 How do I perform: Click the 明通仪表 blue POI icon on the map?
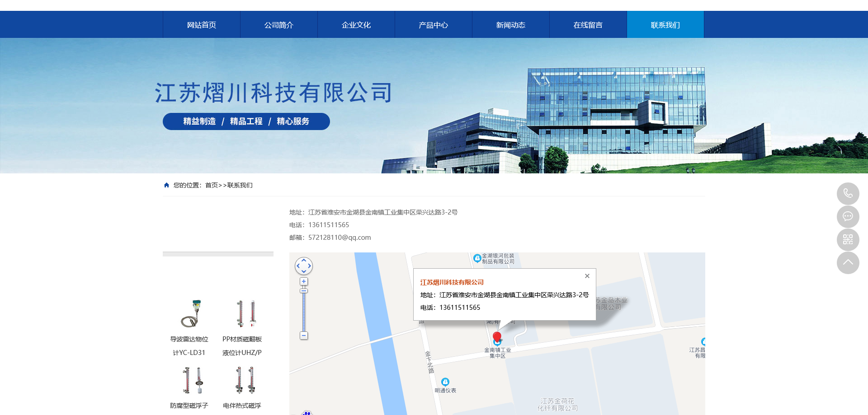click(x=446, y=382)
